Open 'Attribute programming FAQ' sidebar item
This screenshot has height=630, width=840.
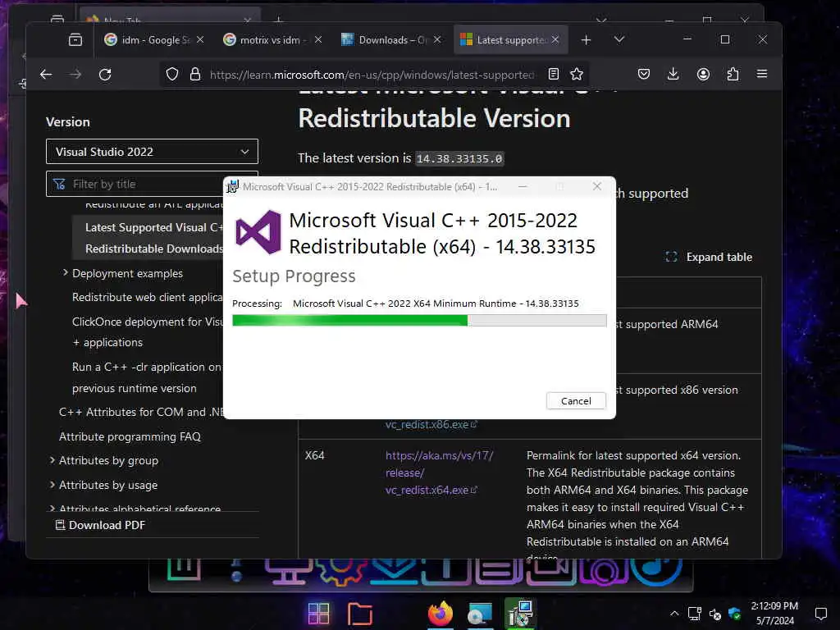(x=130, y=436)
